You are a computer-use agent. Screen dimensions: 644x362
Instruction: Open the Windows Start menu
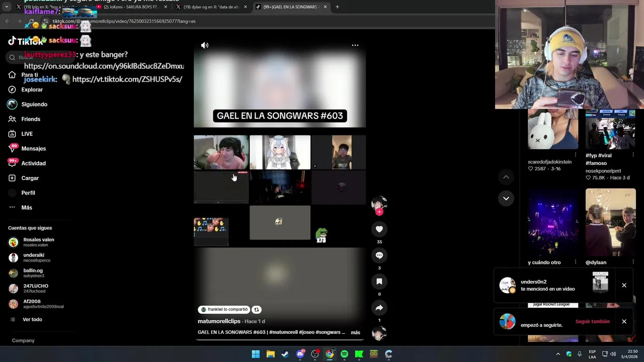(x=256, y=354)
